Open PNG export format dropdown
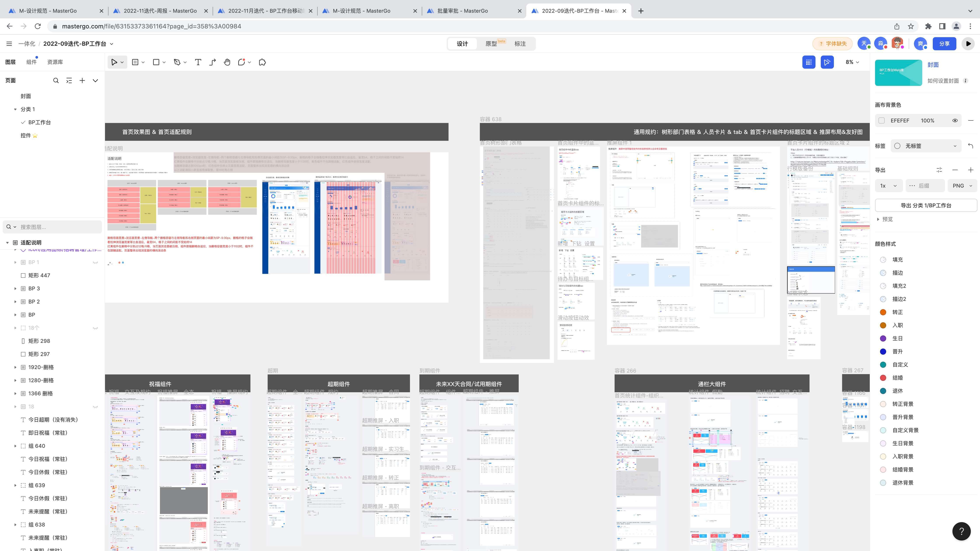Image resolution: width=980 pixels, height=551 pixels. [x=962, y=186]
